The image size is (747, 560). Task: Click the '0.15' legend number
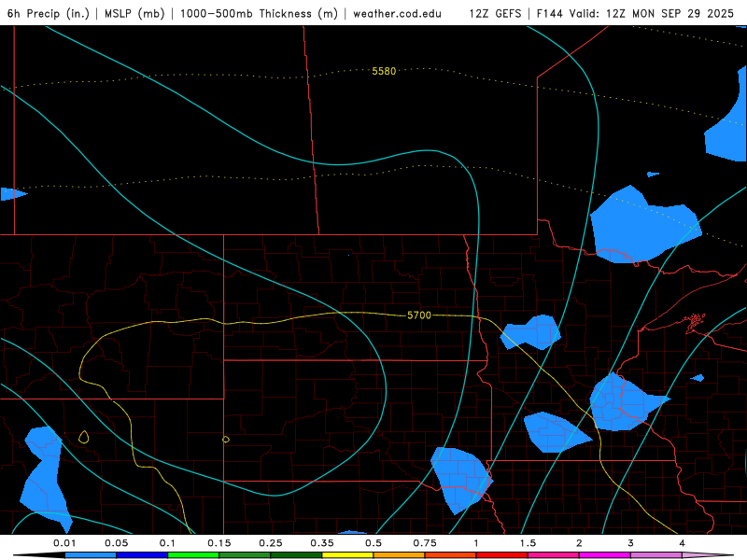[x=219, y=543]
